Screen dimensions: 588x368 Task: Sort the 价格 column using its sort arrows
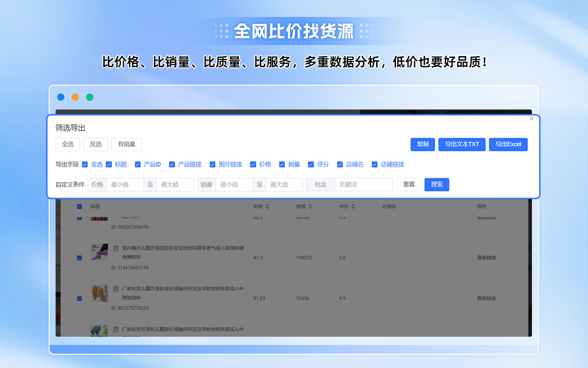pyautogui.click(x=268, y=207)
